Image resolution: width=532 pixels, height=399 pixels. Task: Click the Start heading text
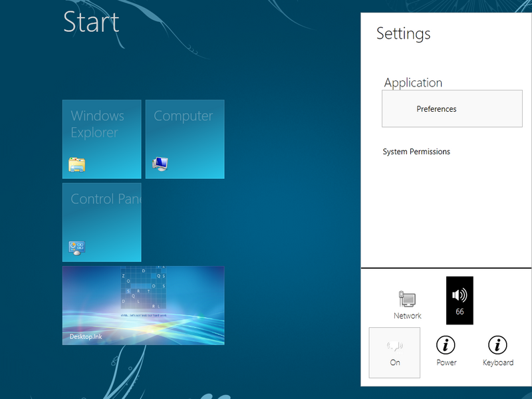pyautogui.click(x=91, y=22)
